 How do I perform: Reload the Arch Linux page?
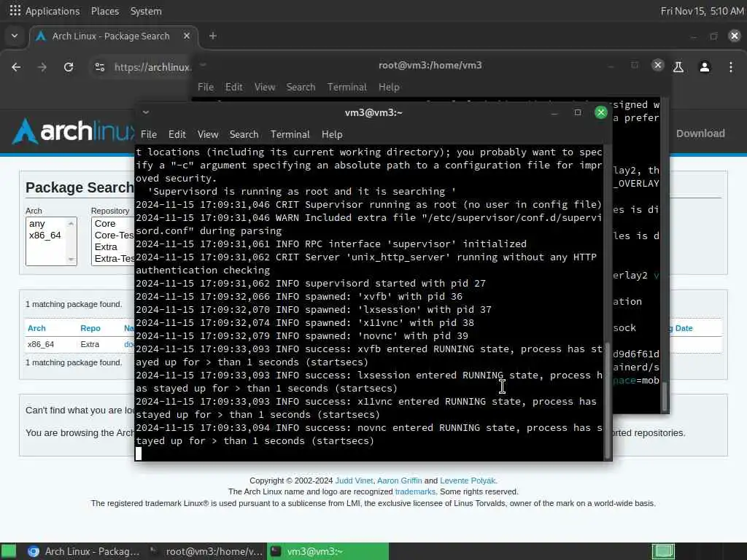coord(69,67)
